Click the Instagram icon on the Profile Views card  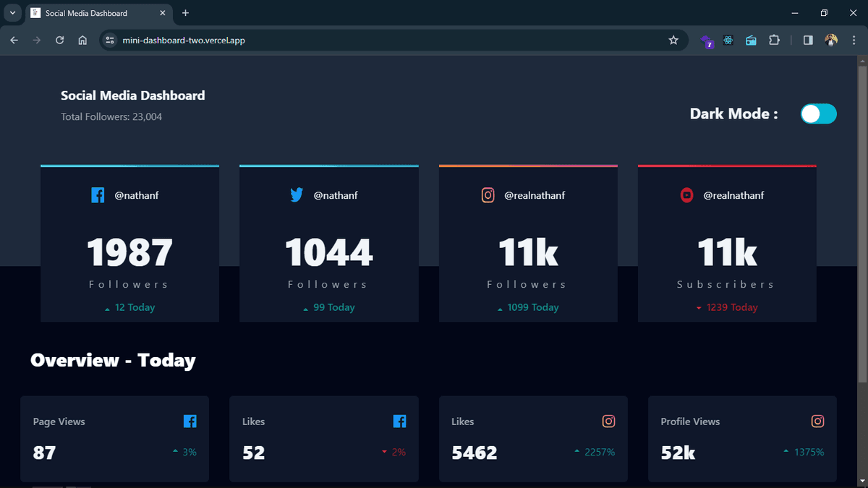click(x=817, y=421)
